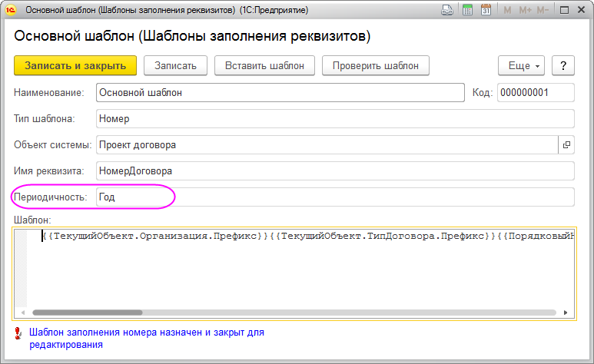594x364 pixels.
Task: Click the M memory button
Action: [507, 11]
